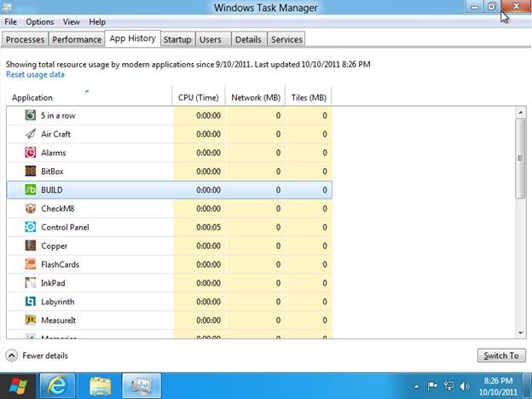The height and width of the screenshot is (399, 532).
Task: Select the Alarms app icon
Action: click(x=31, y=153)
